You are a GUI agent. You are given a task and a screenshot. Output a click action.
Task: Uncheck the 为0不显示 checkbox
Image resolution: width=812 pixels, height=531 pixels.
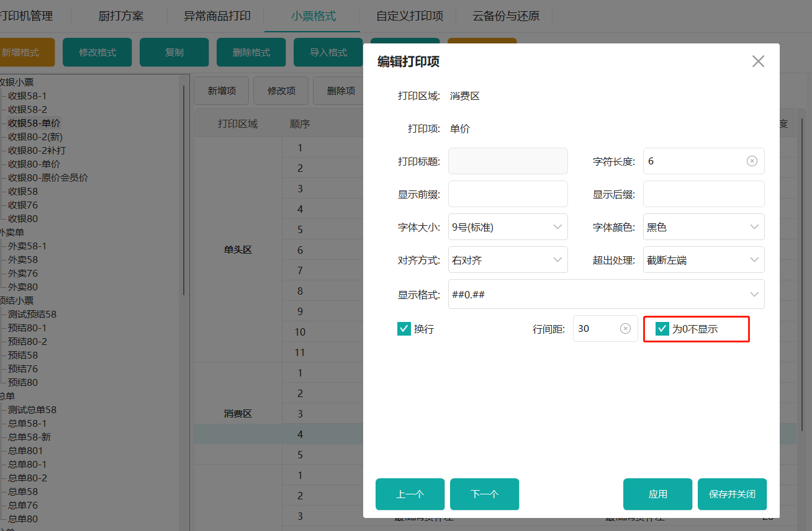pyautogui.click(x=662, y=329)
